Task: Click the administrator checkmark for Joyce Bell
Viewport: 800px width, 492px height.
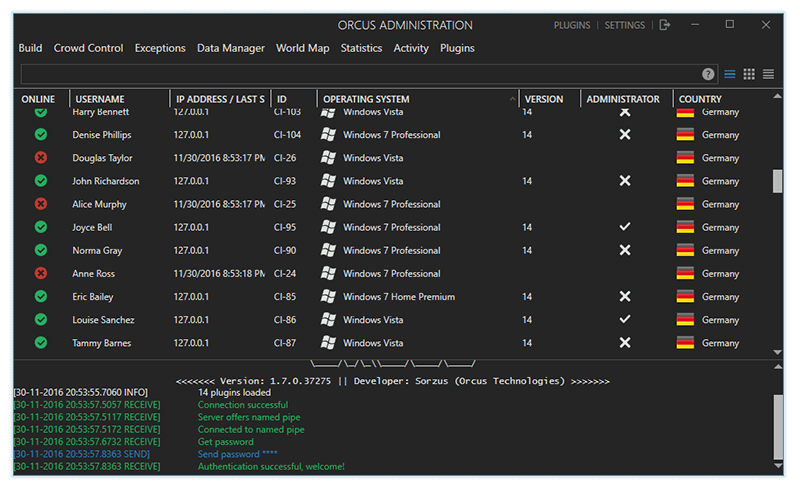Action: (x=624, y=227)
